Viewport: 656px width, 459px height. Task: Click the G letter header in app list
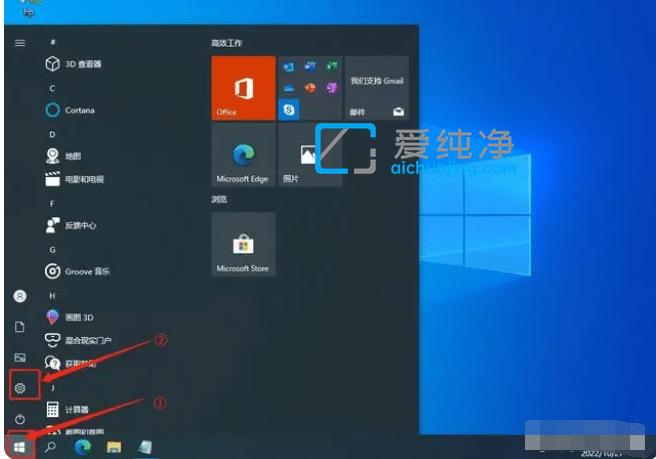[52, 250]
